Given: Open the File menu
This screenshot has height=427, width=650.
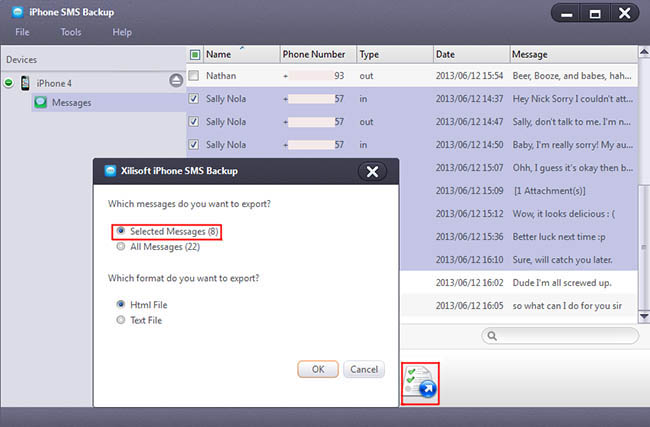Looking at the screenshot, I should pos(22,32).
